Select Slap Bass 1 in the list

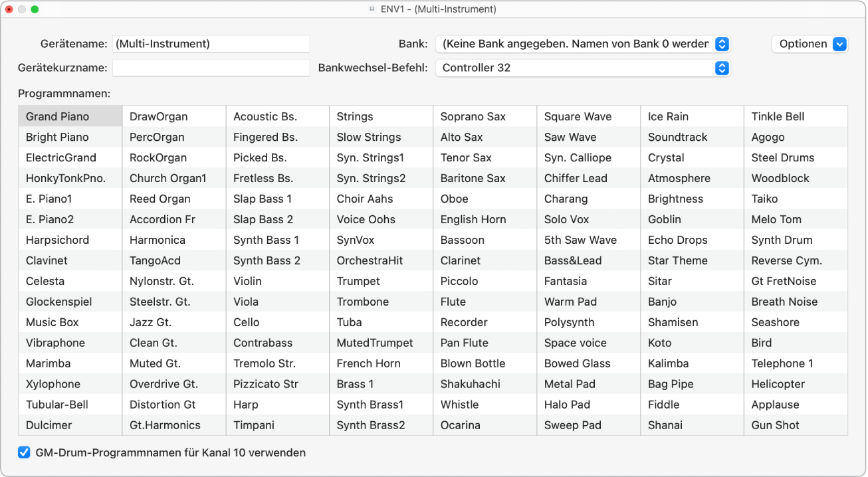tap(263, 199)
